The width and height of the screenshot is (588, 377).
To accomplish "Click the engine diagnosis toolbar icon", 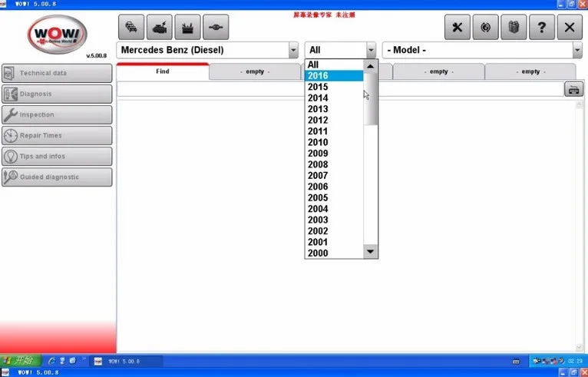I will point(160,28).
